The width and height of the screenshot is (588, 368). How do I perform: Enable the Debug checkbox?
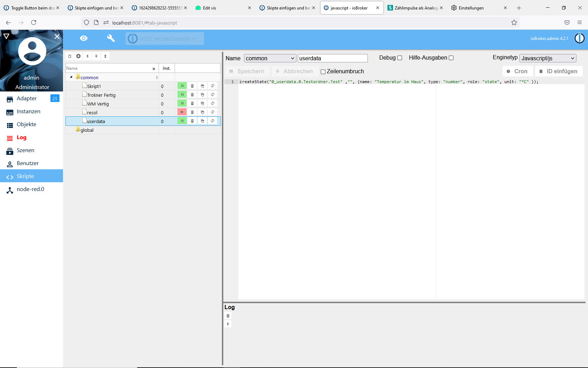coord(400,58)
